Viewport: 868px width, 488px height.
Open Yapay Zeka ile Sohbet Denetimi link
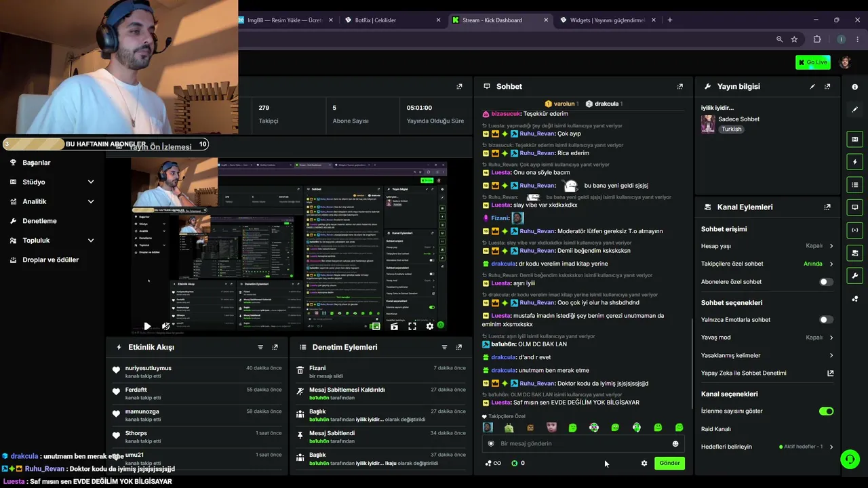point(767,373)
